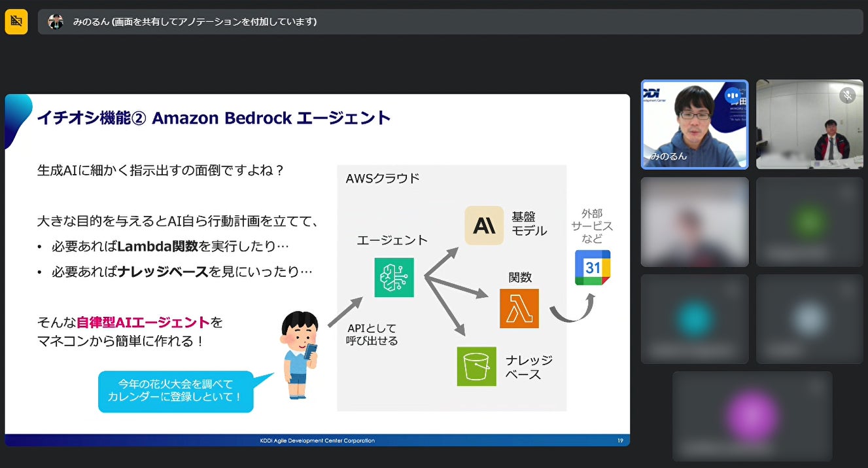The height and width of the screenshot is (468, 868).
Task: Click the AWSクラウド label
Action: (383, 178)
